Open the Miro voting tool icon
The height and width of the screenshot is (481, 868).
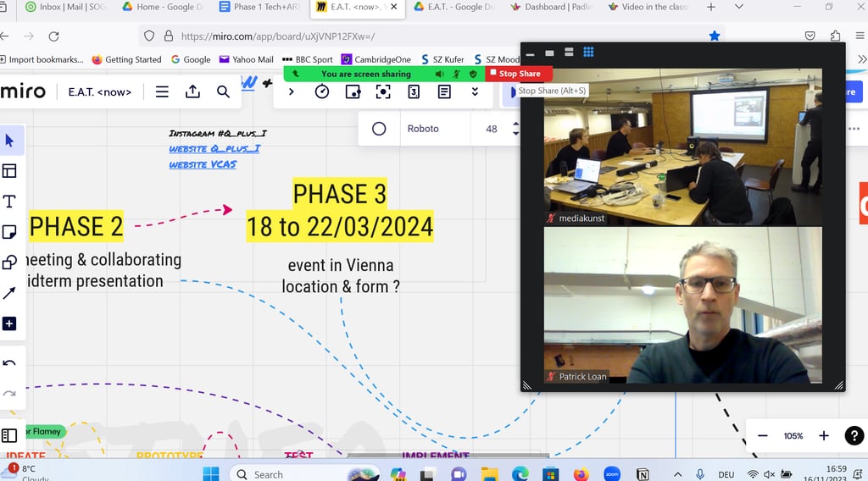tap(353, 91)
